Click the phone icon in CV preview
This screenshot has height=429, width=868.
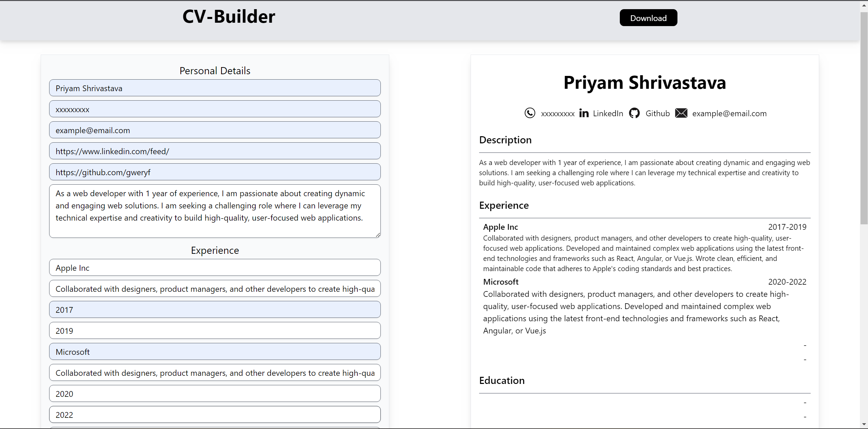[530, 113]
